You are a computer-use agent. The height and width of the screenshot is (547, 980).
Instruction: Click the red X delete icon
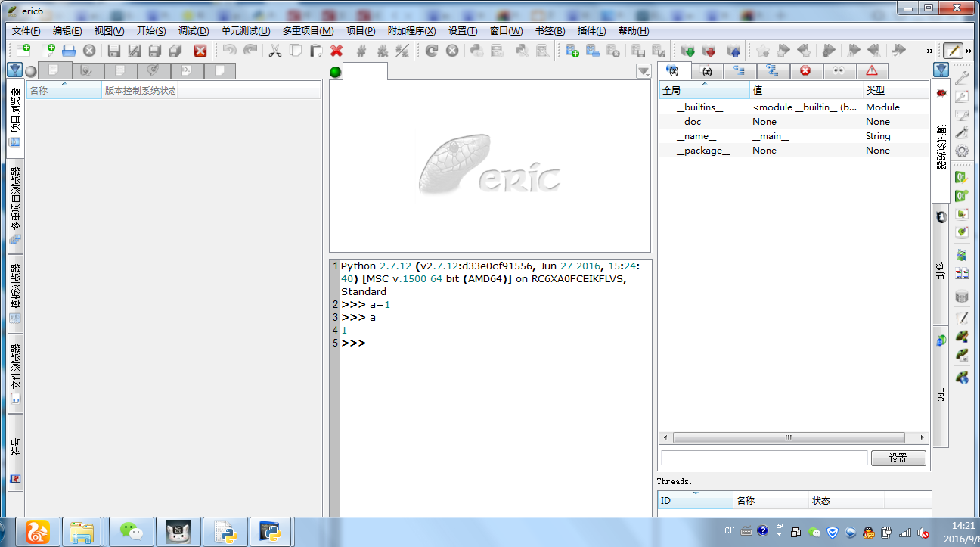point(336,50)
